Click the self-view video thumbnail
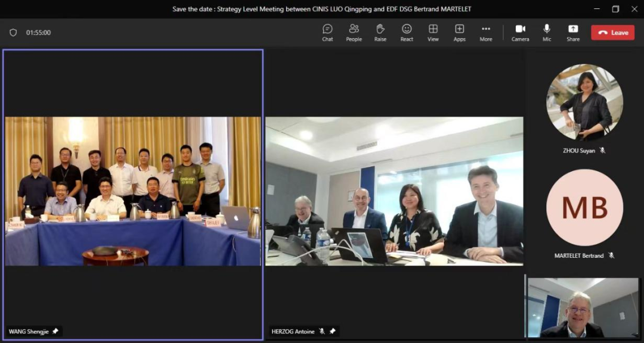This screenshot has height=343, width=644. pyautogui.click(x=583, y=307)
